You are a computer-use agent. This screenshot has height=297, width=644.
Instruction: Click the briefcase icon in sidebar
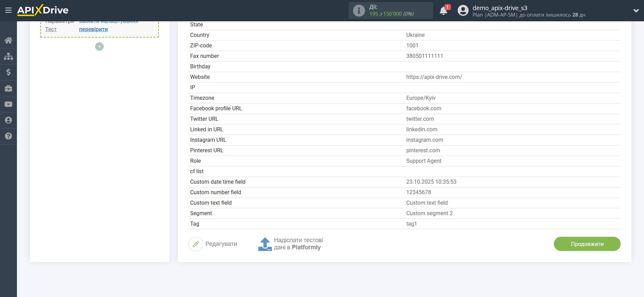pyautogui.click(x=8, y=88)
